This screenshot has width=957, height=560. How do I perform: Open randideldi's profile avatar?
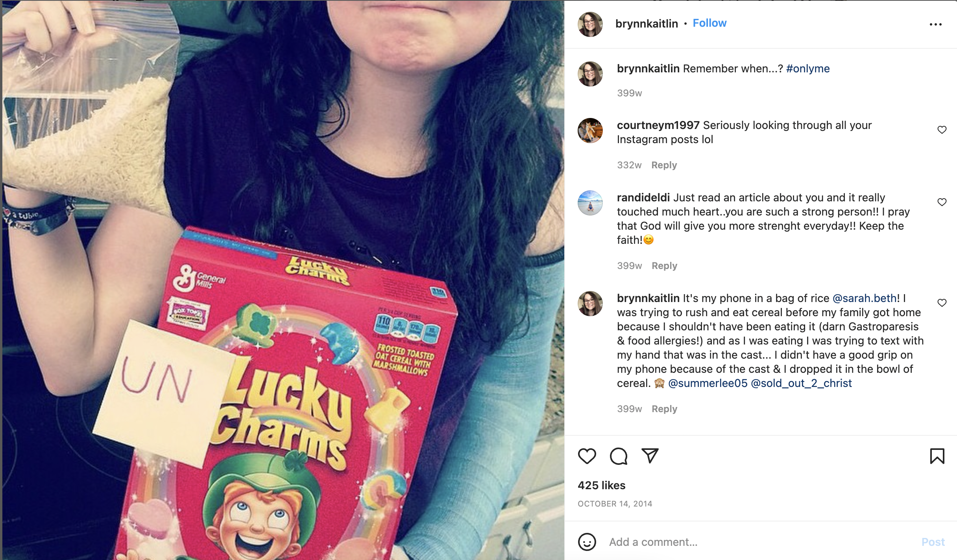coord(590,203)
